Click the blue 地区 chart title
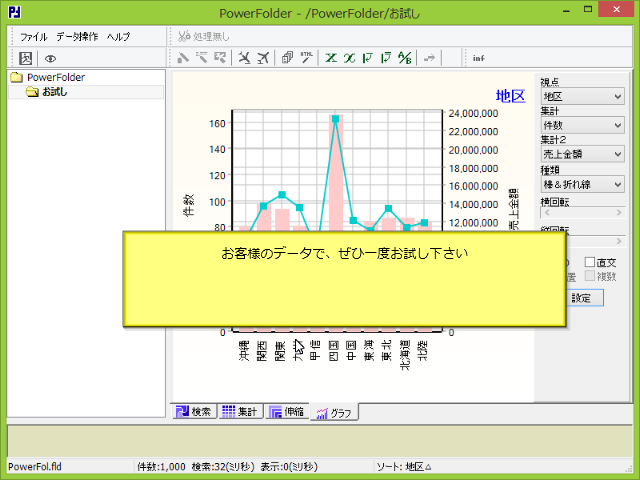The width and height of the screenshot is (640, 480). pyautogui.click(x=510, y=96)
